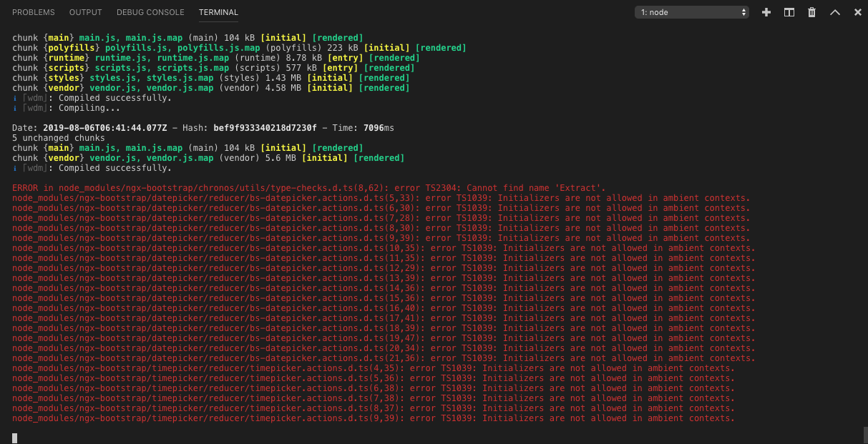Open the '1: node' terminal selector dropdown
The width and height of the screenshot is (868, 444).
691,12
